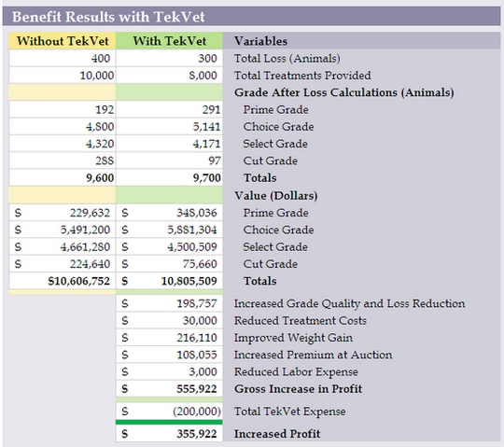The height and width of the screenshot is (447, 504).
Task: Click 'Increased Grade Quality and Loss Reduction' label
Action: coord(349,303)
